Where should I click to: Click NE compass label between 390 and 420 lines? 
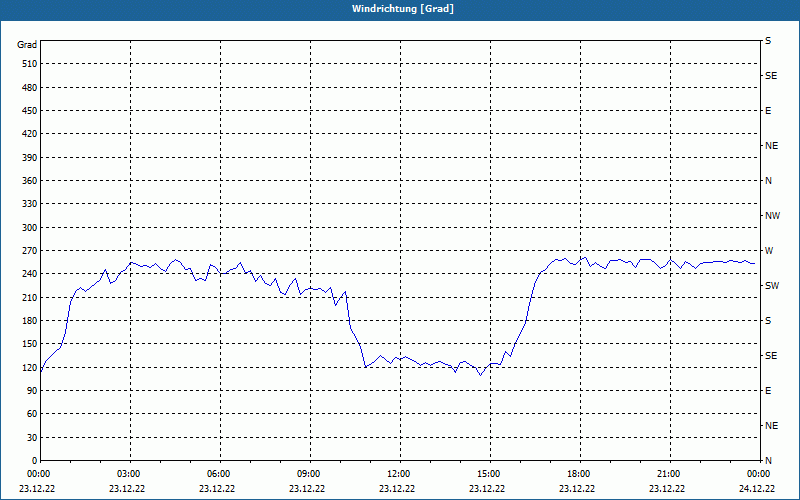pyautogui.click(x=771, y=146)
